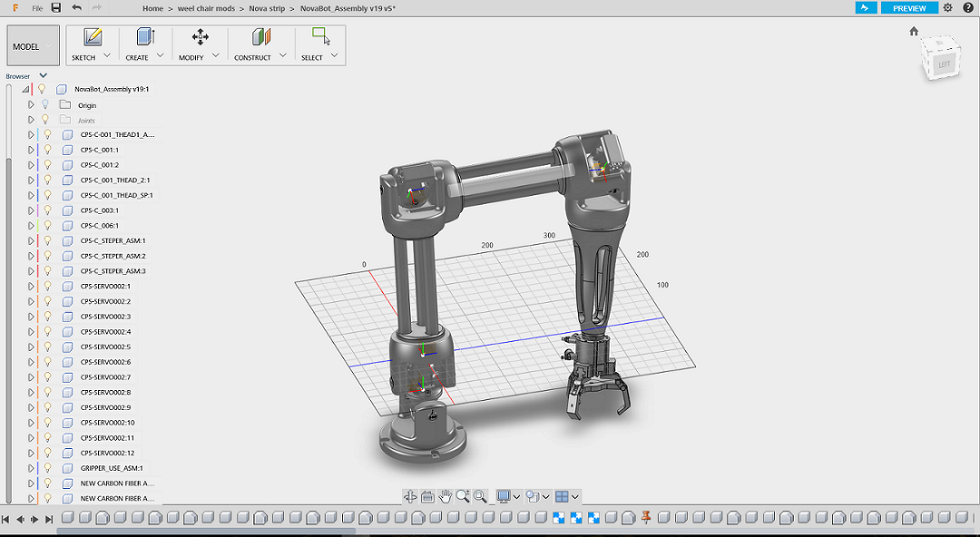Click the PREVIEW button
This screenshot has height=537, width=980.
pos(909,8)
